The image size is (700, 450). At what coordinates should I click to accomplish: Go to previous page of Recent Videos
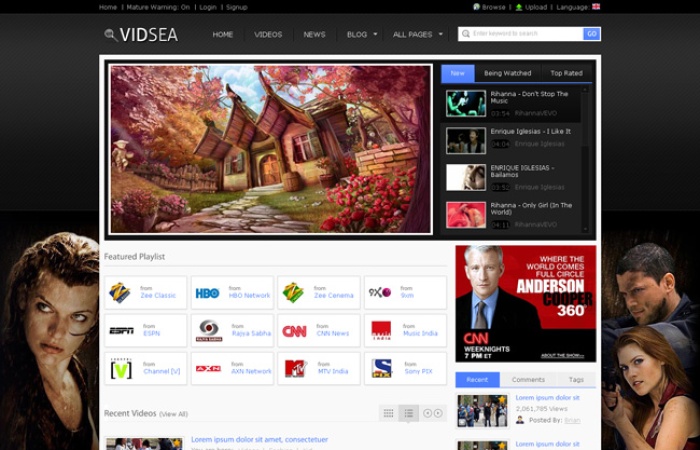[x=427, y=413]
